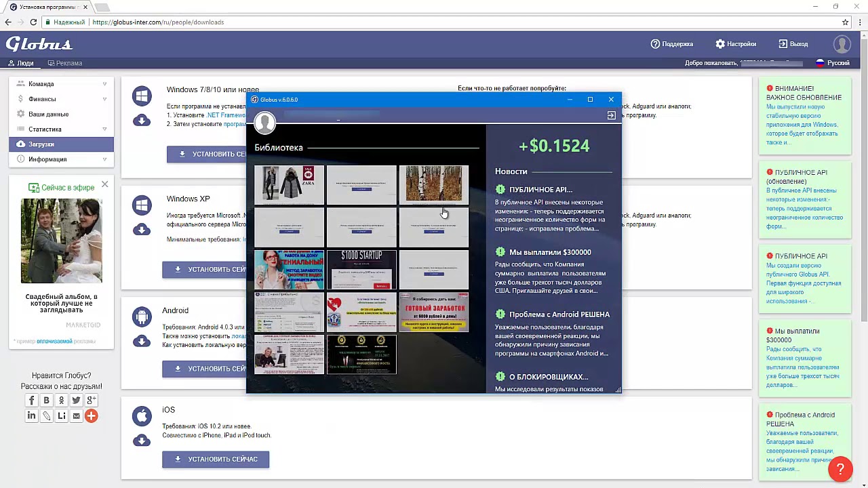This screenshot has width=868, height=488.
Task: Click the Globus logo in the header
Action: [x=39, y=44]
